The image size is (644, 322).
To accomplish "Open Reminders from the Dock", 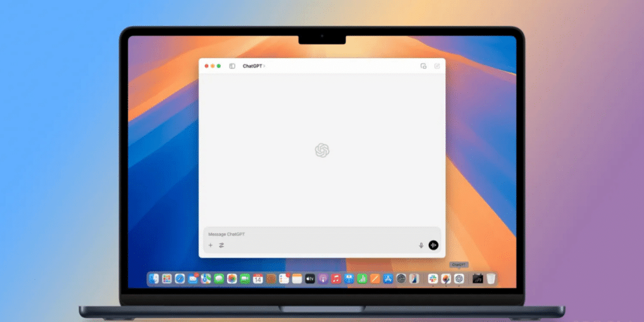I will pyautogui.click(x=284, y=279).
